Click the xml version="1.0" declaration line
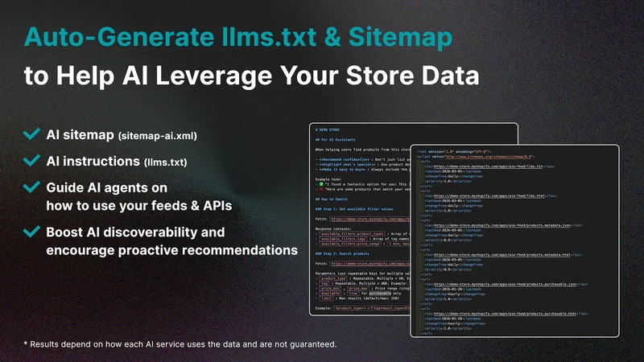This screenshot has height=362, width=644. [x=454, y=151]
